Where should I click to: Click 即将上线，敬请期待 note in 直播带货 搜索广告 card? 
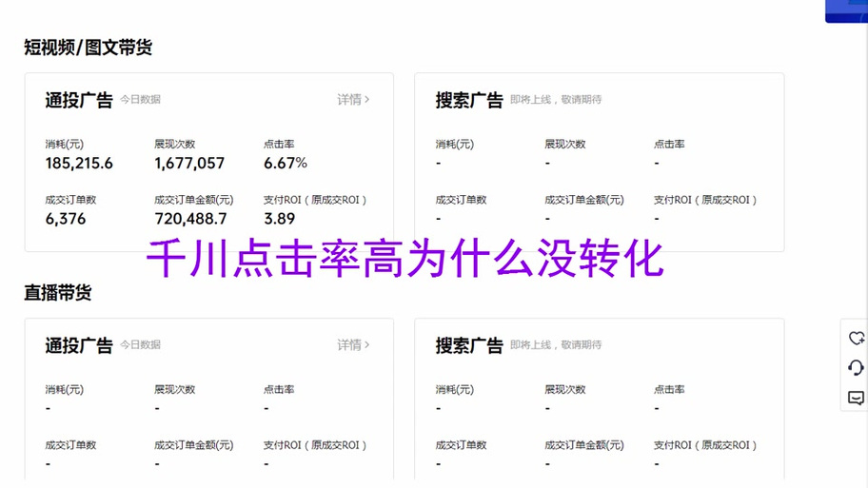point(556,344)
